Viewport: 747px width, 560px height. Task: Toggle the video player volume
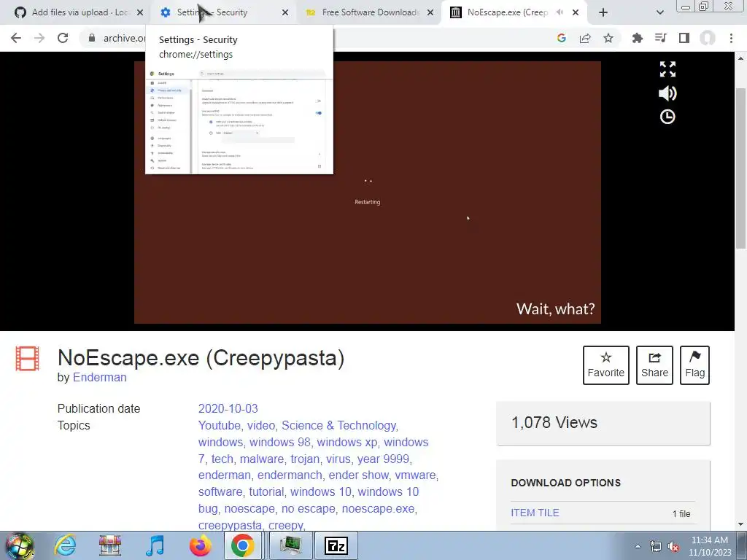point(667,93)
